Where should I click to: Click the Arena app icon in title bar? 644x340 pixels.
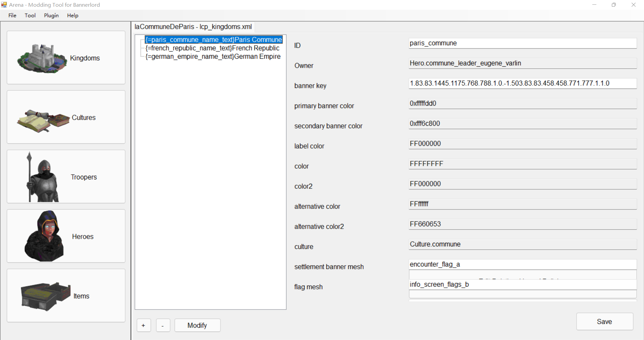(x=4, y=5)
